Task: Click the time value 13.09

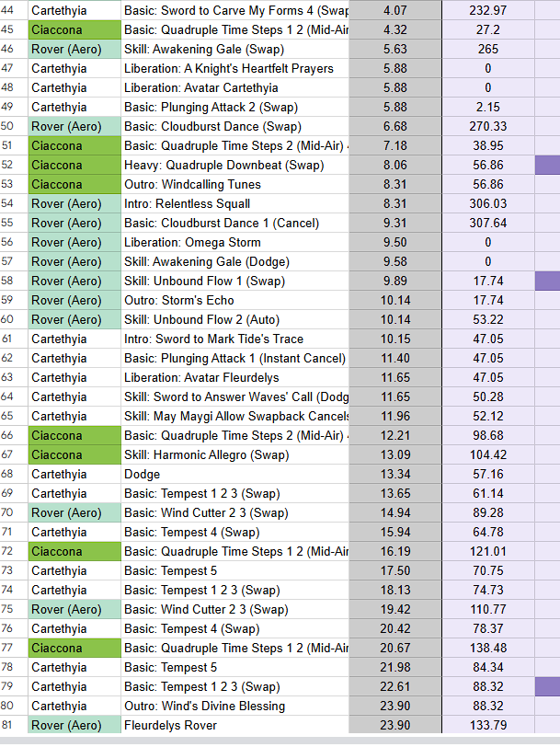Action: tap(395, 454)
